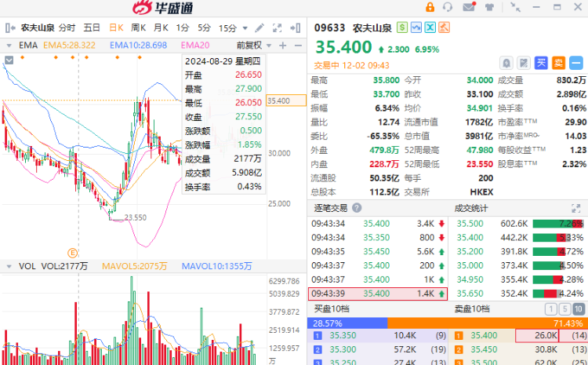
Task: Zoom out chart with minus icon
Action: click(298, 46)
